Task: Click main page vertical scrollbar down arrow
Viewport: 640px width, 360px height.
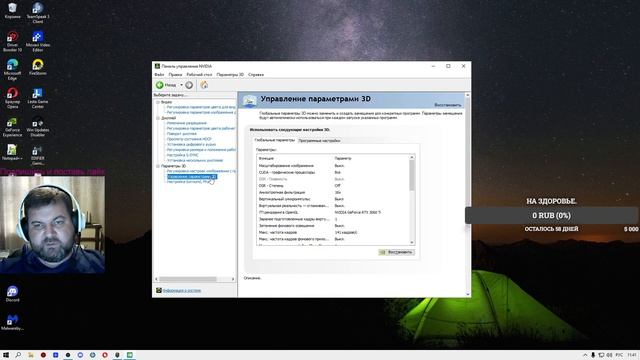Action: (x=468, y=294)
